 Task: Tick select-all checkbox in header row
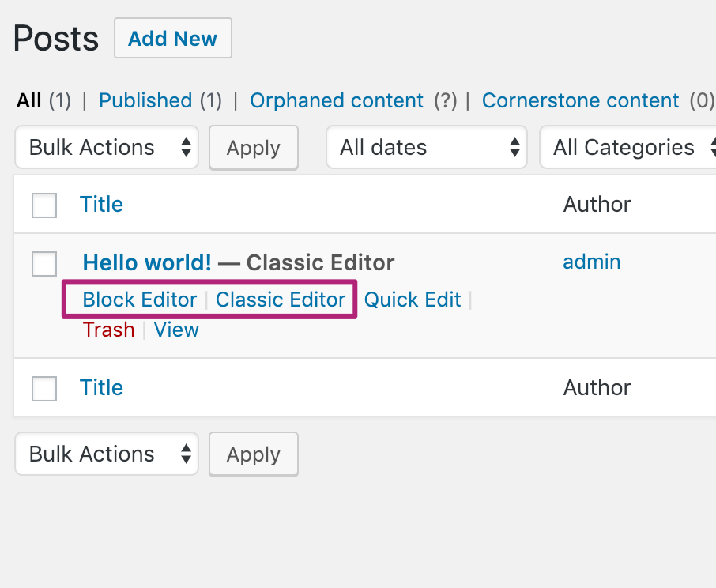point(44,205)
